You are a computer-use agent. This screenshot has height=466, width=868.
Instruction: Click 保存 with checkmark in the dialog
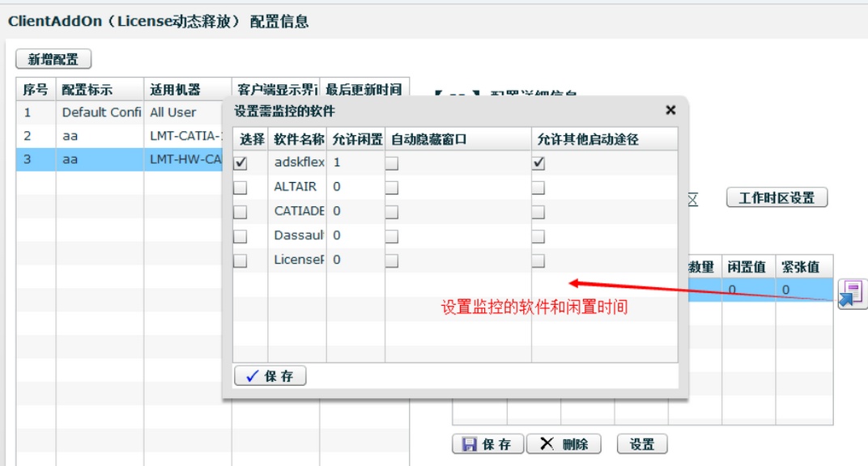[x=270, y=376]
